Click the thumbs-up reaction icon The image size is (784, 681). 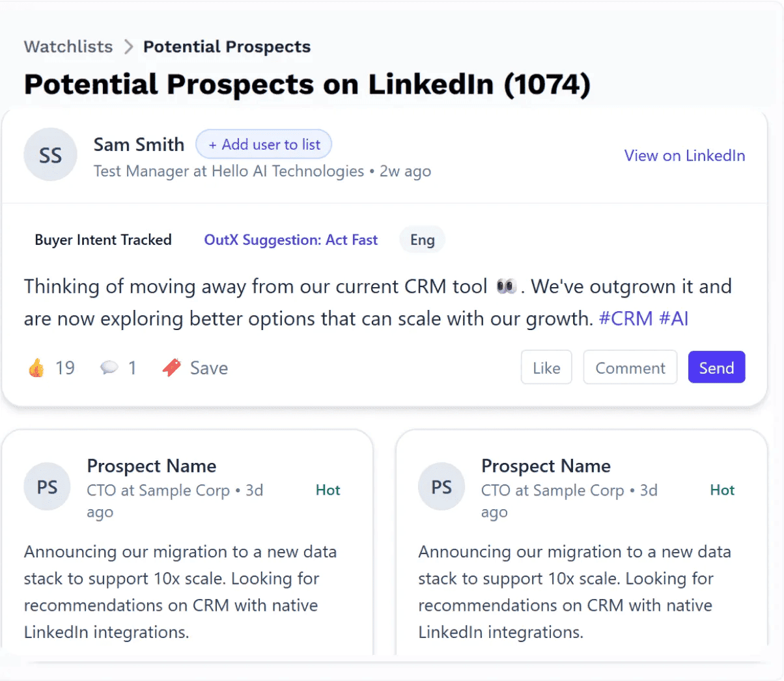36,368
